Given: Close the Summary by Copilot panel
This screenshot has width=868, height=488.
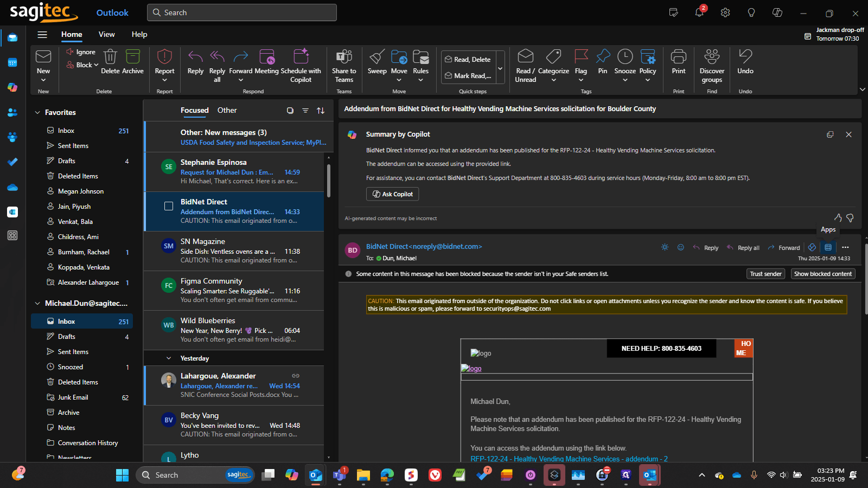Looking at the screenshot, I should pyautogui.click(x=848, y=134).
